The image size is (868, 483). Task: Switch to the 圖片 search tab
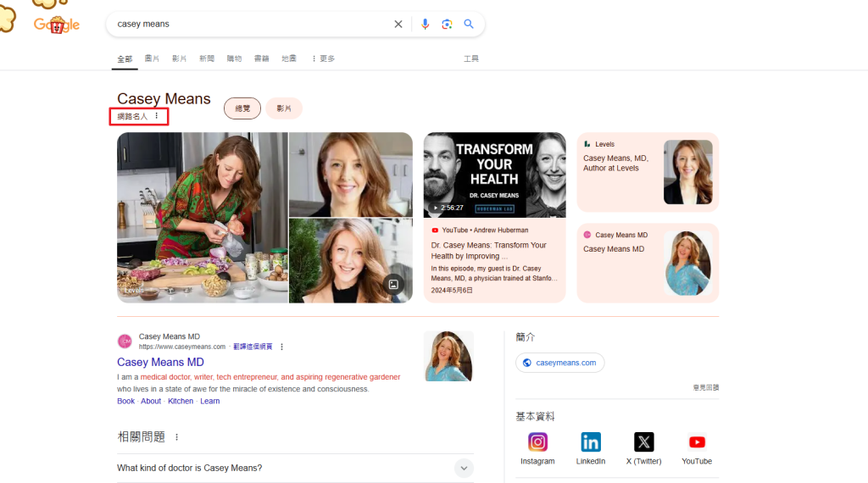coord(152,58)
